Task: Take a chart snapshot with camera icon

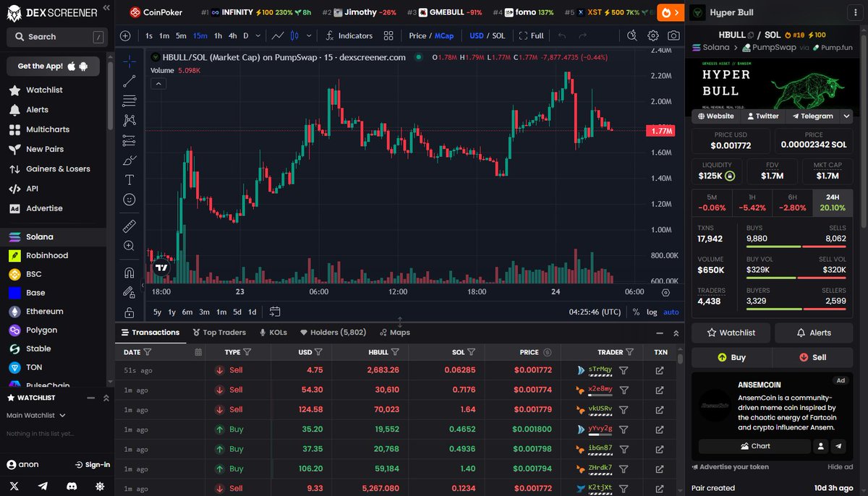Action: click(673, 35)
